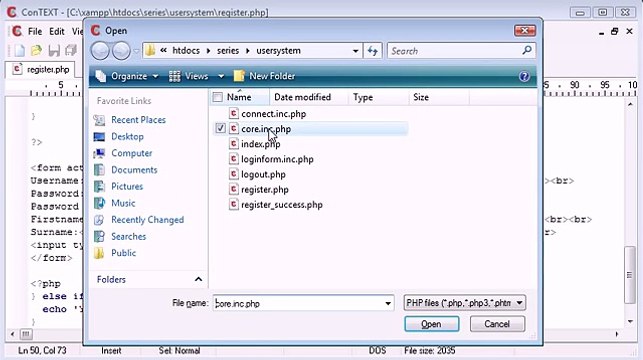Click the Music icon in Favorite Links

(99, 203)
